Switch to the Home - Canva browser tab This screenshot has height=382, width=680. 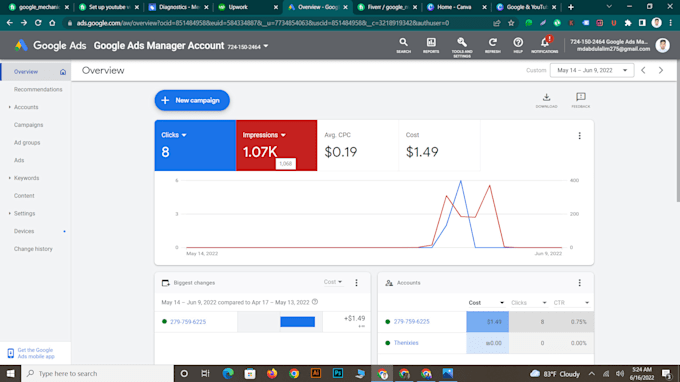click(455, 7)
